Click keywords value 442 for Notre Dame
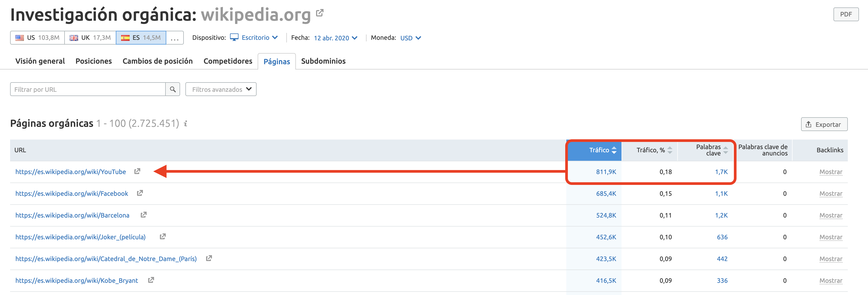Screen dimensions: 868x295 pos(722,259)
